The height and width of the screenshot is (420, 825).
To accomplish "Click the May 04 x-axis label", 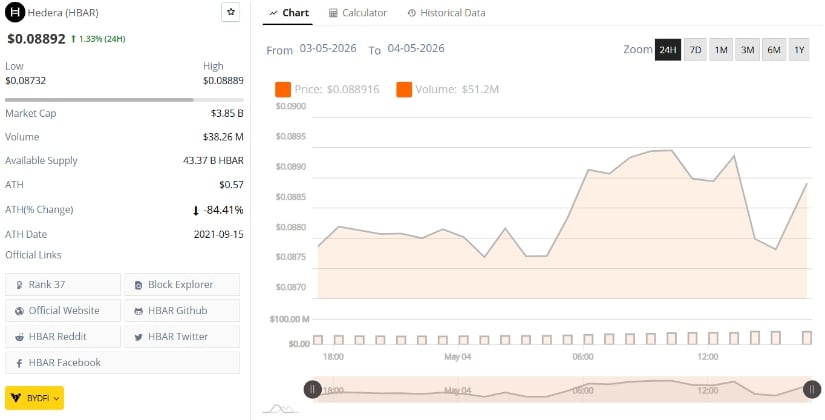I will [458, 357].
